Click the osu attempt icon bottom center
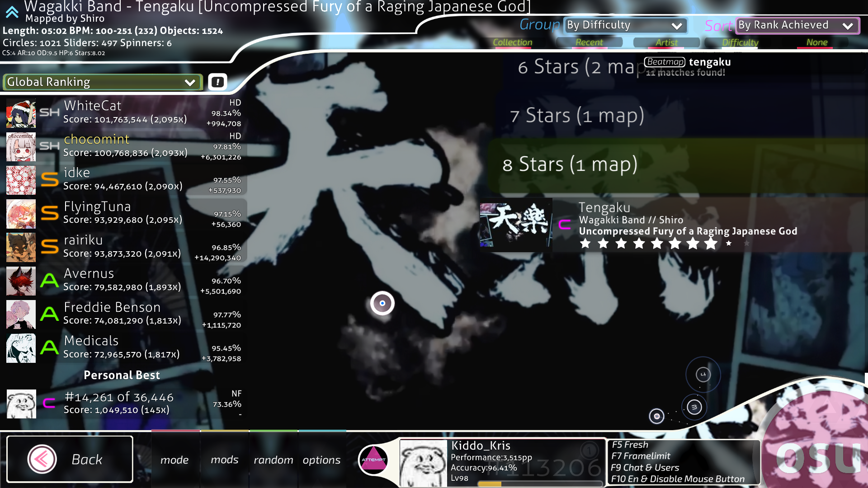This screenshot has width=868, height=488. pos(373,460)
